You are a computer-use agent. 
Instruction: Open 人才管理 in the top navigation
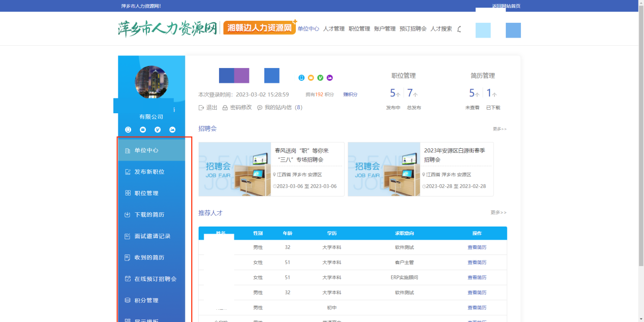pyautogui.click(x=334, y=29)
